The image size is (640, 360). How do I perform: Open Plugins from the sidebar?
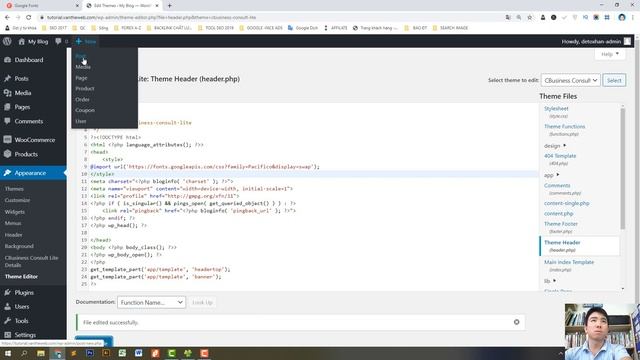point(24,293)
